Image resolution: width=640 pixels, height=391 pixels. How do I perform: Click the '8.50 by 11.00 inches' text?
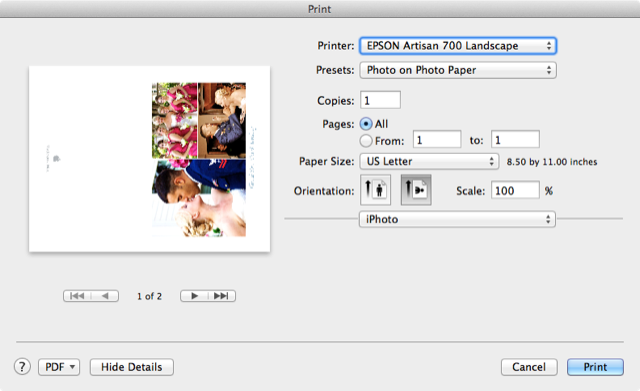[x=552, y=162]
